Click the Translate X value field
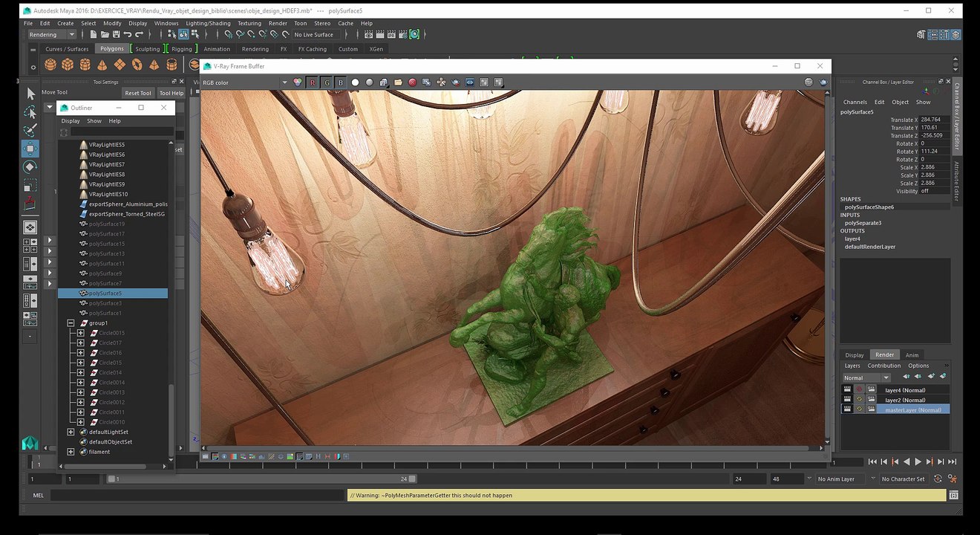 pos(934,119)
